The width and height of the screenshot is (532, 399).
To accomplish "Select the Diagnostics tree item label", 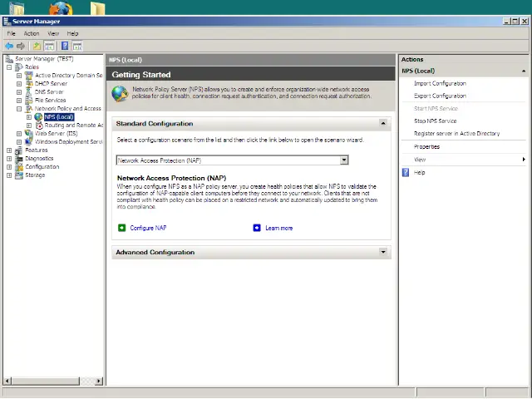I will [x=39, y=159].
